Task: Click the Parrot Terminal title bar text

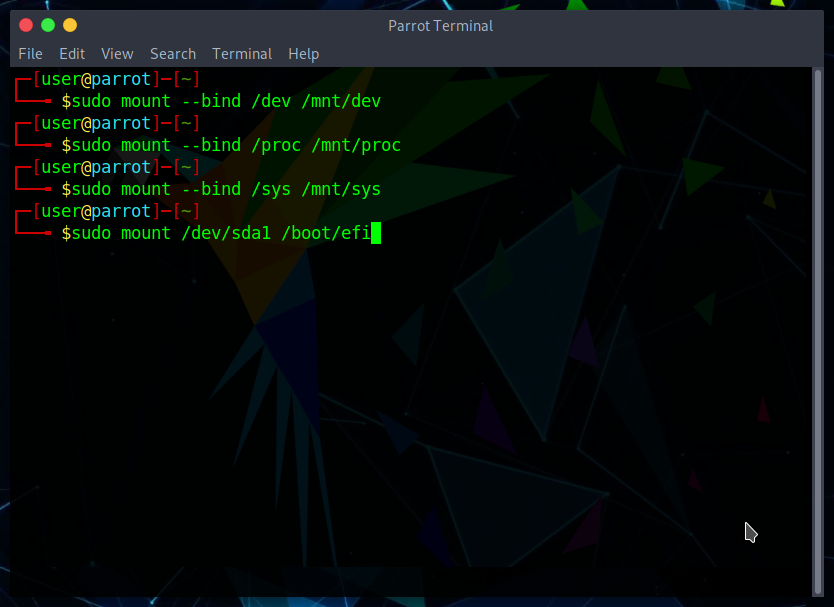Action: coord(438,25)
